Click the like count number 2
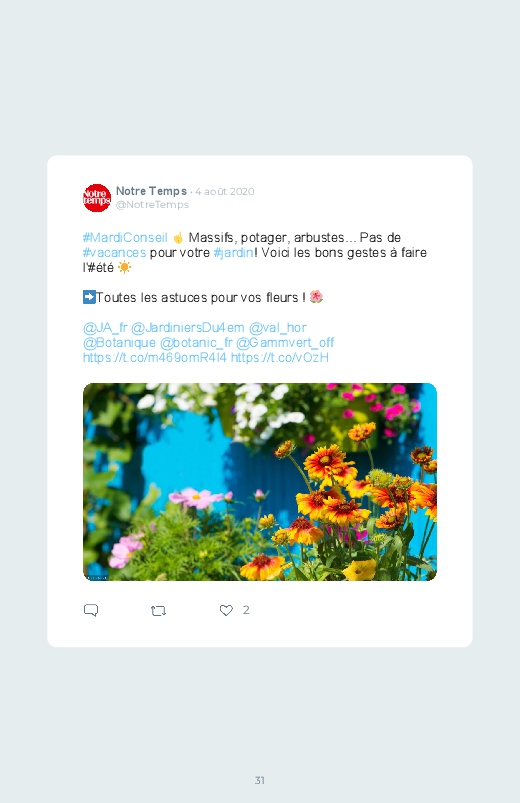520x803 pixels. 246,609
